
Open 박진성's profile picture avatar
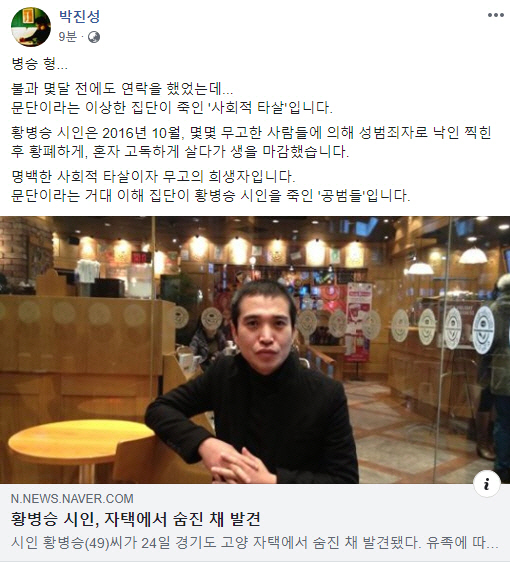31,27
